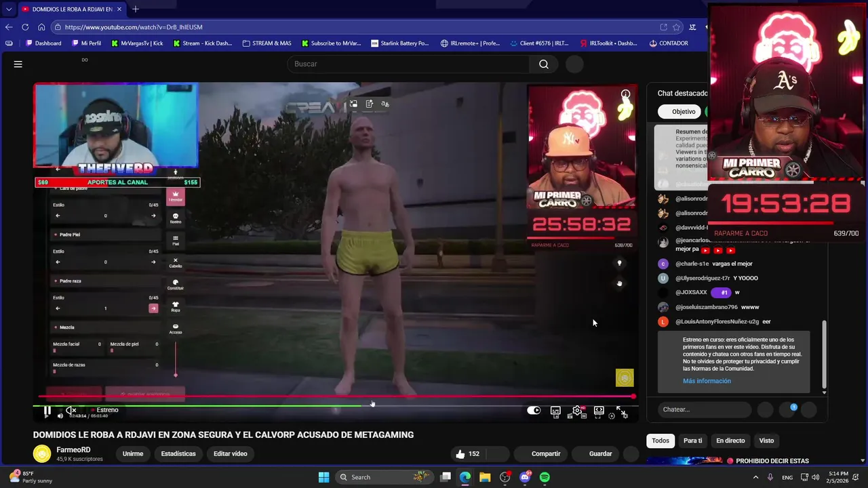The width and height of the screenshot is (868, 488).
Task: Like the video with the thumbs-up button
Action: coord(467,453)
